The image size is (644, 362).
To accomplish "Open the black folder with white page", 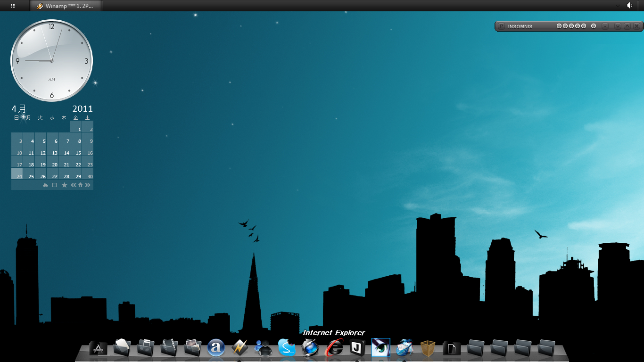I will (x=452, y=348).
